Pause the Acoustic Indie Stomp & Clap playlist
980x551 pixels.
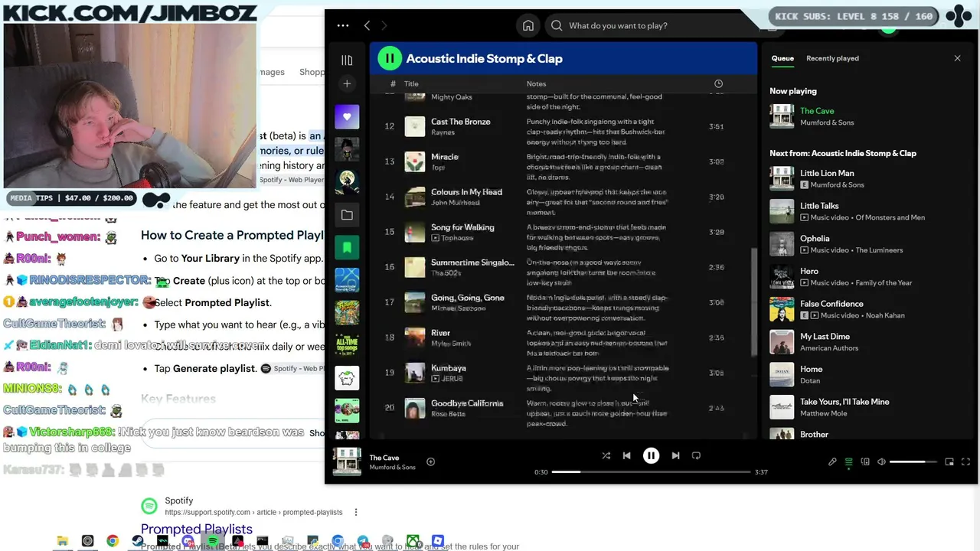pos(390,58)
